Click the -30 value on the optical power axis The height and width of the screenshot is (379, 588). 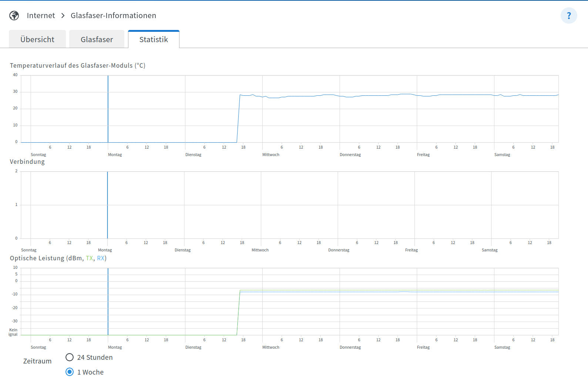pyautogui.click(x=15, y=321)
